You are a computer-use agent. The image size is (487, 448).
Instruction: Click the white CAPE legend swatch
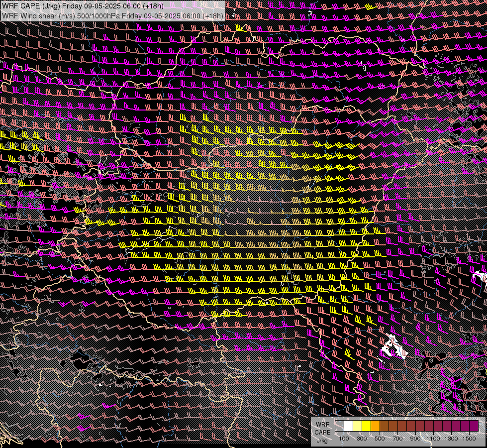pyautogui.click(x=349, y=426)
